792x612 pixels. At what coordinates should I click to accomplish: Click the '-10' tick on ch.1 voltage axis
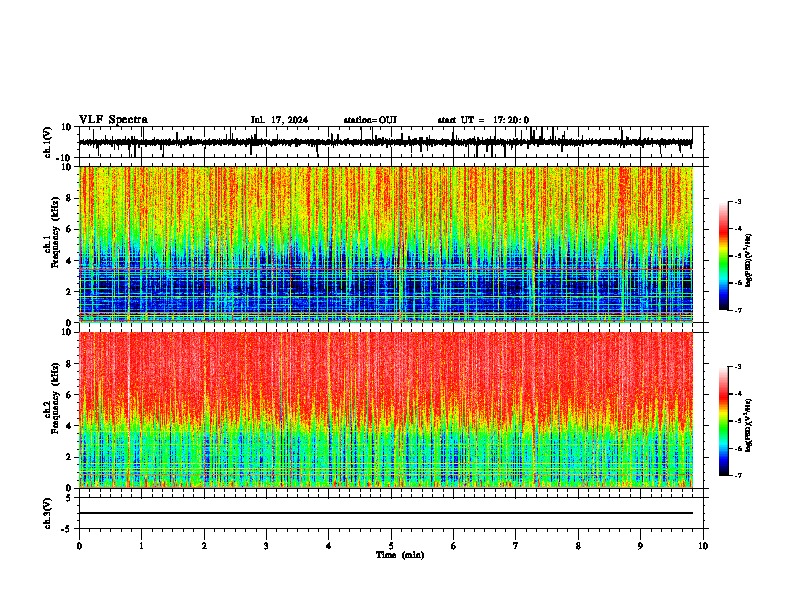65,158
